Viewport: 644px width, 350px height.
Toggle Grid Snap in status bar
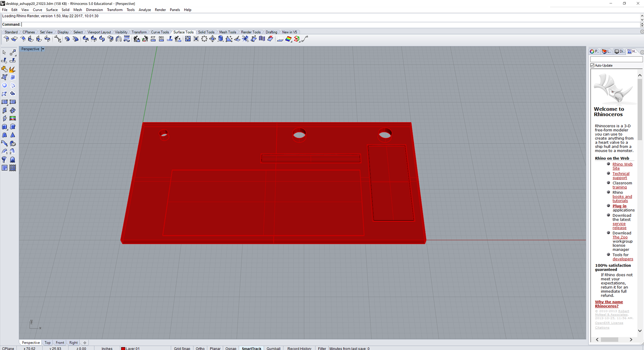182,348
